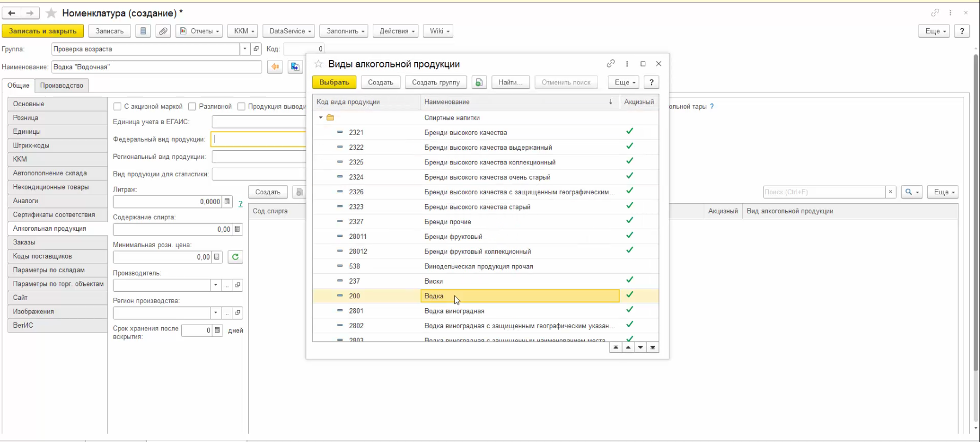Click the get-link icon in dialog header
The height and width of the screenshot is (442, 980).
(x=611, y=64)
